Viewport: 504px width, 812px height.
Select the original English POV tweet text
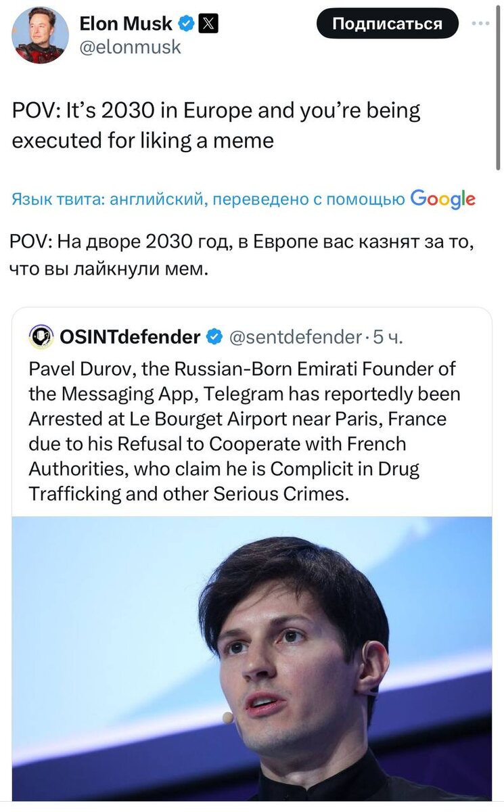click(x=216, y=125)
